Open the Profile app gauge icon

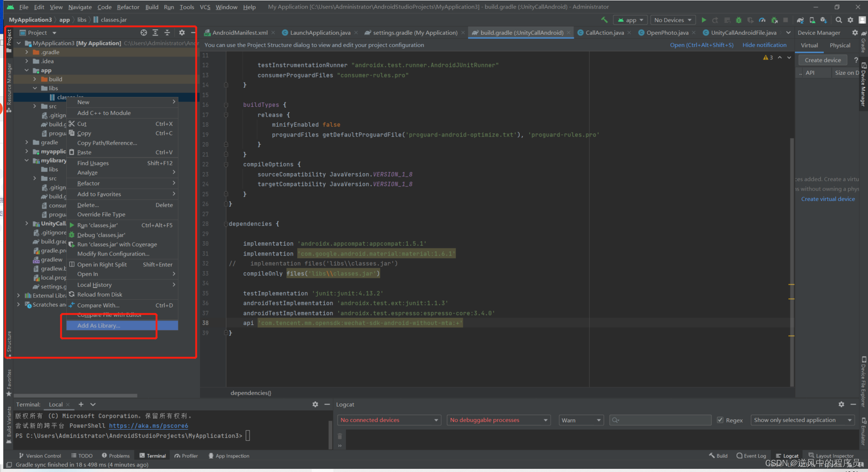pyautogui.click(x=762, y=20)
